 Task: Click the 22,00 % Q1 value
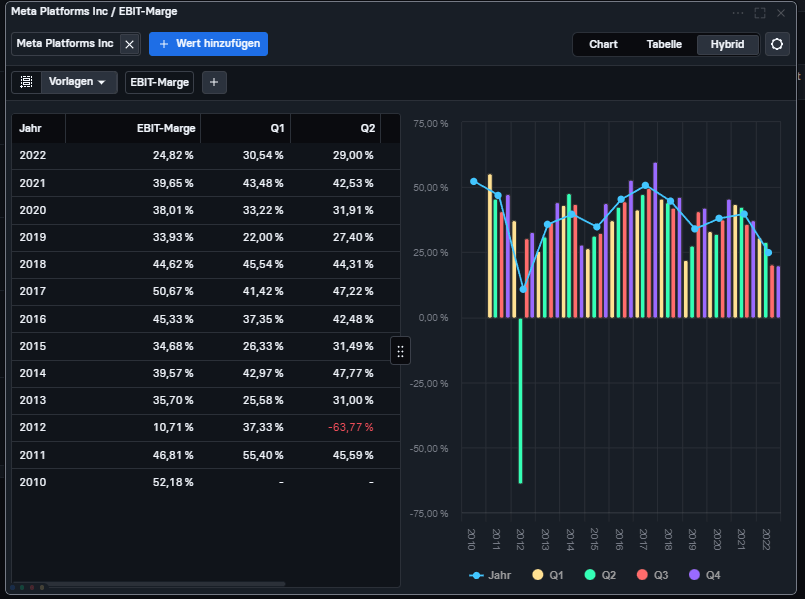[263, 237]
